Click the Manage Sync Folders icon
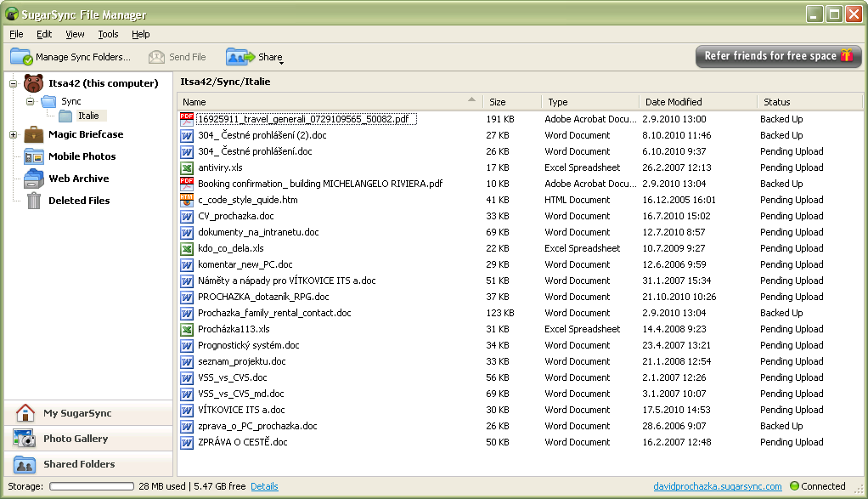 [x=21, y=56]
